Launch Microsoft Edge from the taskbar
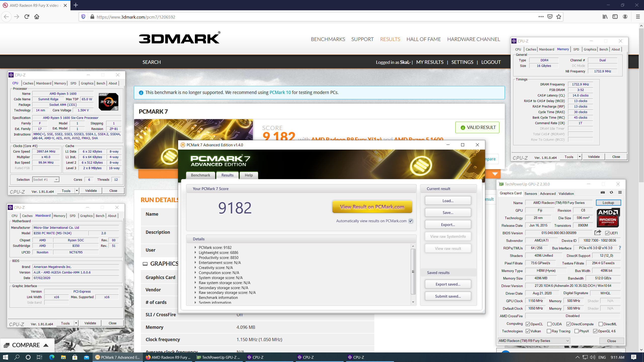 click(x=52, y=357)
